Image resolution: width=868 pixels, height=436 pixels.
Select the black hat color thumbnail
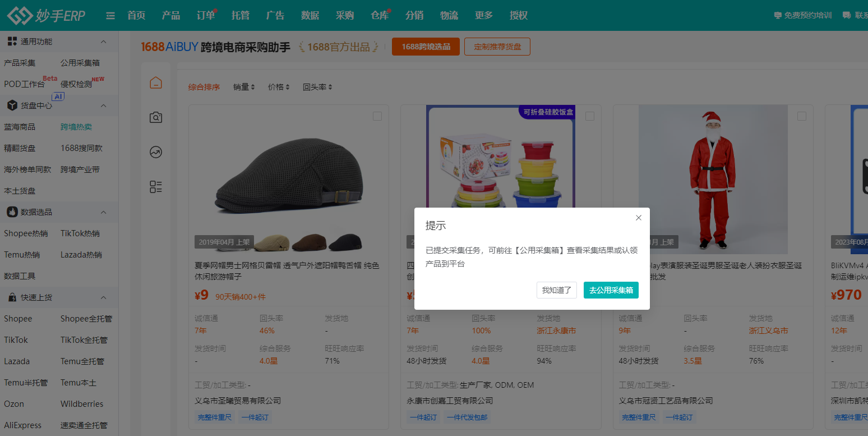345,242
